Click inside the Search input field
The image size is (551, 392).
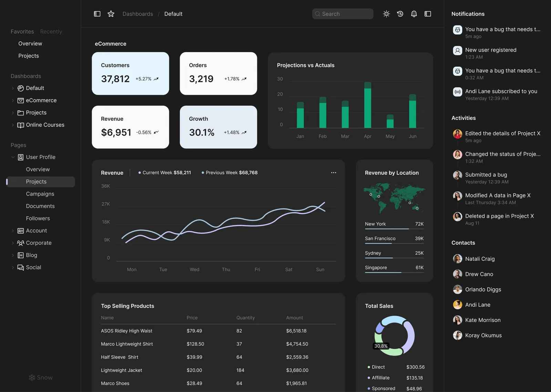tap(343, 14)
